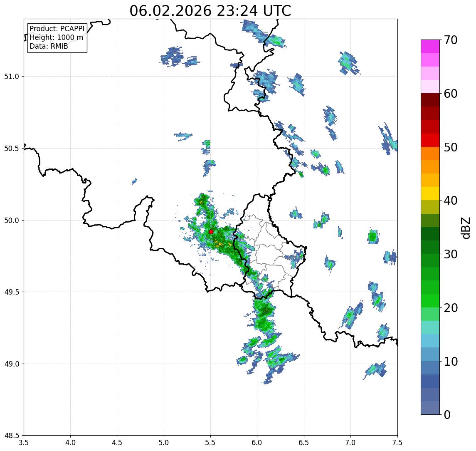476x451 pixels.
Task: Click the red circle marker on the map
Action: tap(211, 232)
